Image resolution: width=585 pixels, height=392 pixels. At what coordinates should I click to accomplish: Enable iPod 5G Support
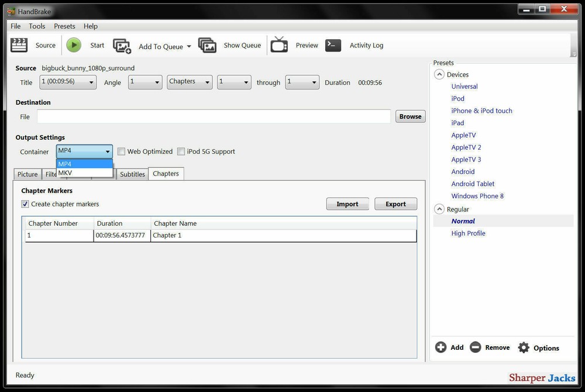[181, 151]
